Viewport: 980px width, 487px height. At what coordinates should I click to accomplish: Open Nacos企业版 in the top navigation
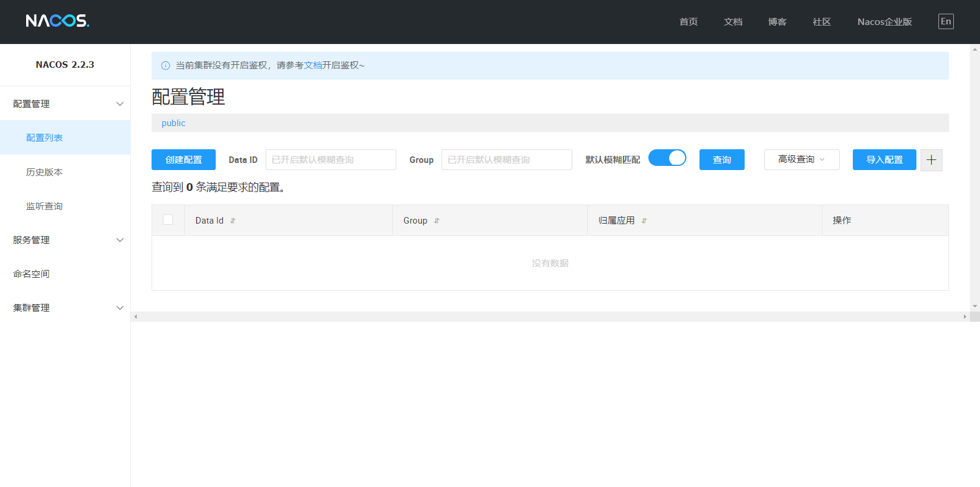(x=885, y=22)
